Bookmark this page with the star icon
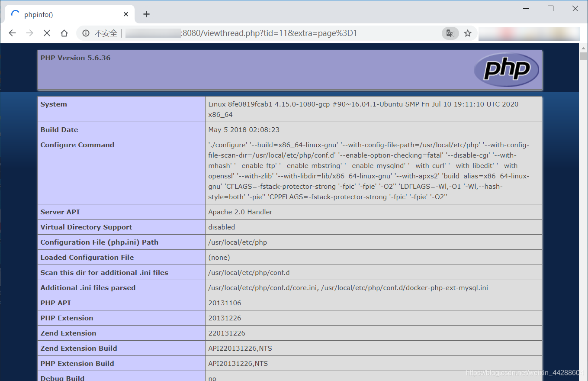The image size is (588, 381). pos(468,33)
